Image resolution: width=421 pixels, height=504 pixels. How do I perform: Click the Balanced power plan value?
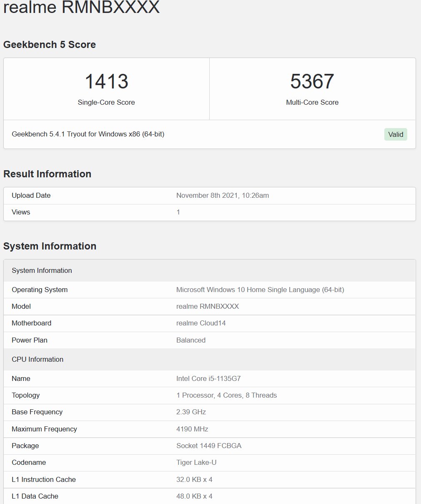pos(191,340)
